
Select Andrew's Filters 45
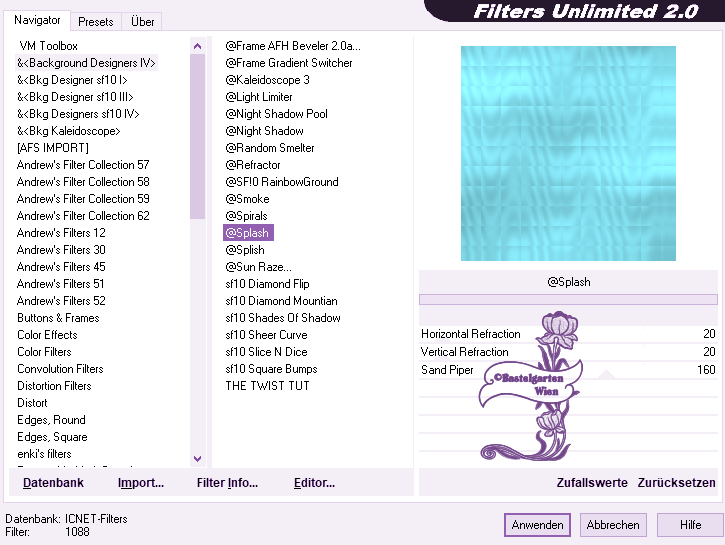point(61,267)
